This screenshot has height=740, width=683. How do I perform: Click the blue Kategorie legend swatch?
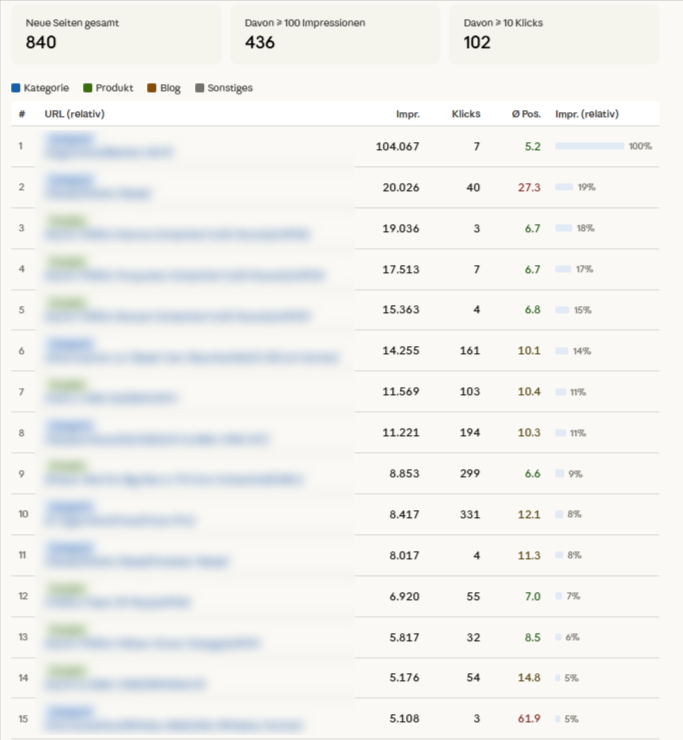point(16,88)
